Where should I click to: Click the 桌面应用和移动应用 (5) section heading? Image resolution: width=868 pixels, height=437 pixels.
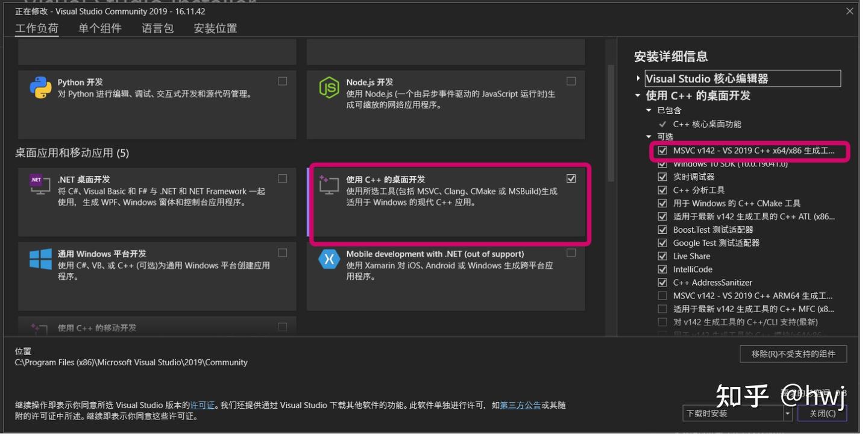click(72, 152)
